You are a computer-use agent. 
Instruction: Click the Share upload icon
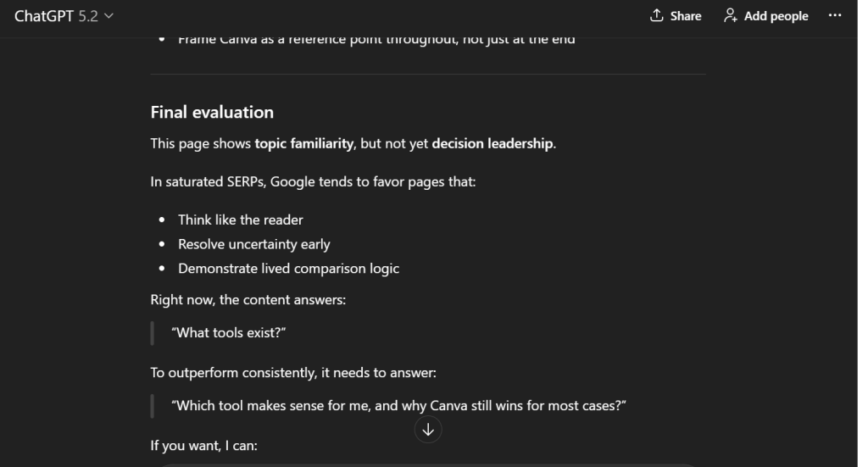655,16
